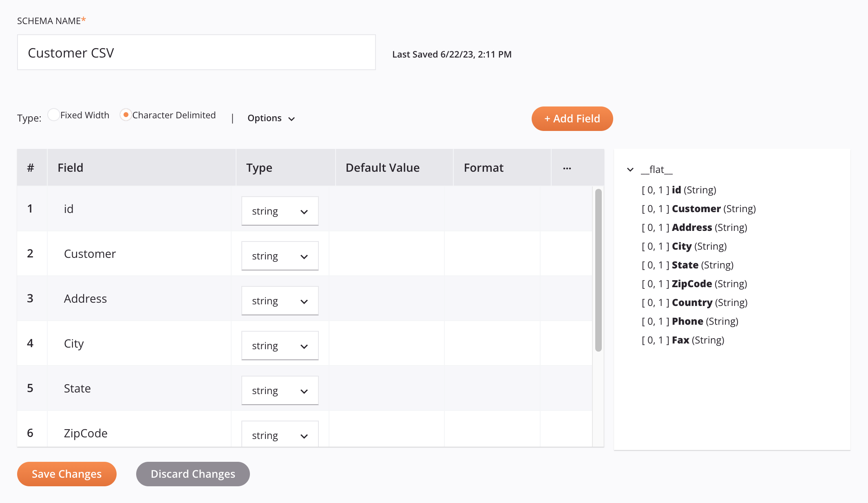Click the ellipsis icon in column header
This screenshot has height=503, width=868.
(567, 168)
